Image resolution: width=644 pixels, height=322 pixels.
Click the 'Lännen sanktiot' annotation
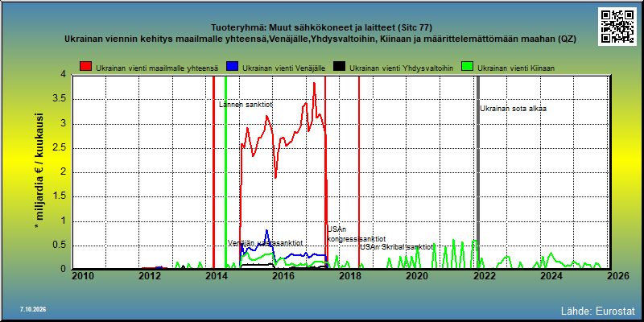[246, 105]
